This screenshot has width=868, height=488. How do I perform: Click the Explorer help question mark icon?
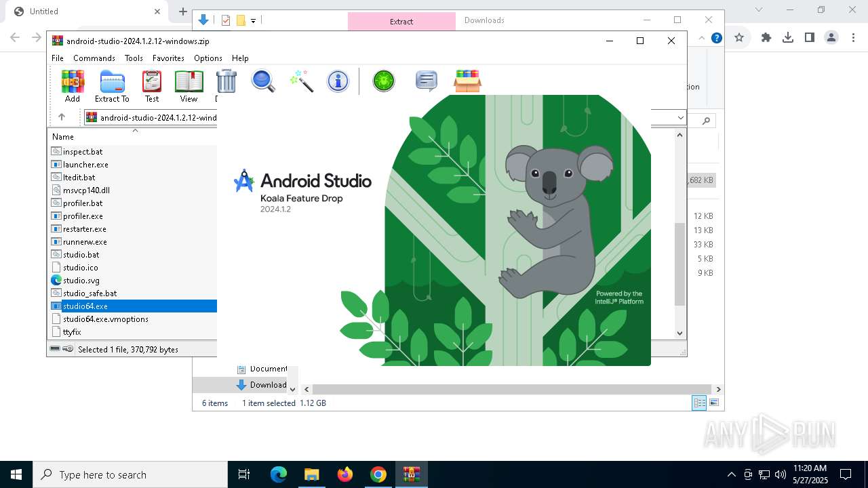717,38
